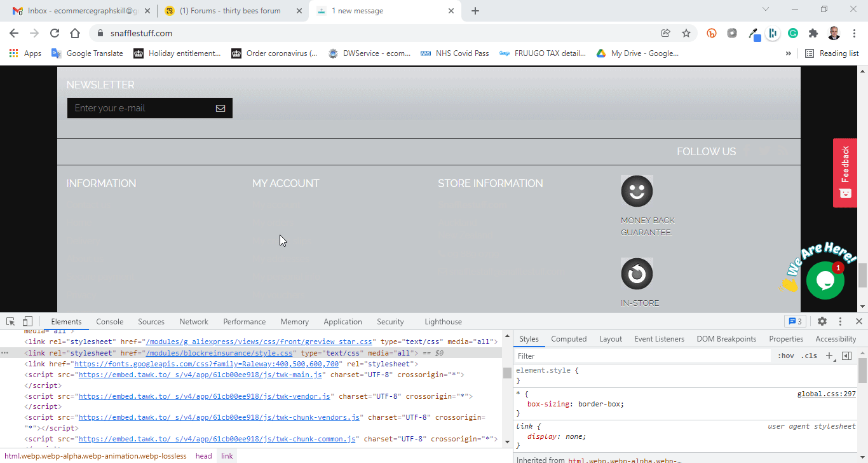Click the link breadcrumb in DevTools status bar
Image resolution: width=868 pixels, height=463 pixels.
pos(226,455)
